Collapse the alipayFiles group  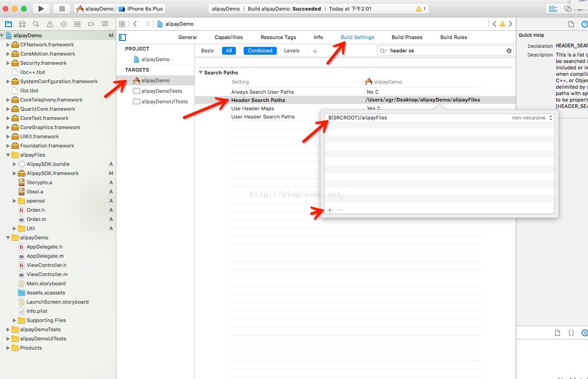click(8, 155)
